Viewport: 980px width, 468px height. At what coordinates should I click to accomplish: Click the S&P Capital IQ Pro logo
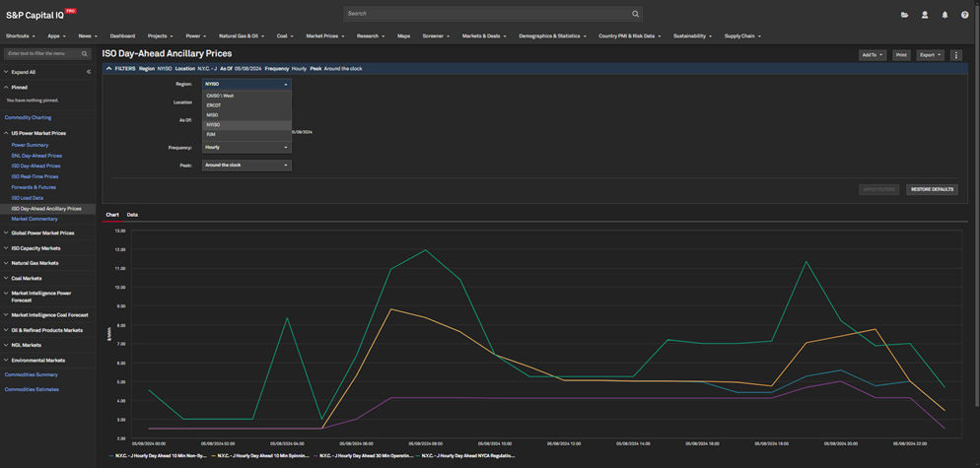point(41,15)
